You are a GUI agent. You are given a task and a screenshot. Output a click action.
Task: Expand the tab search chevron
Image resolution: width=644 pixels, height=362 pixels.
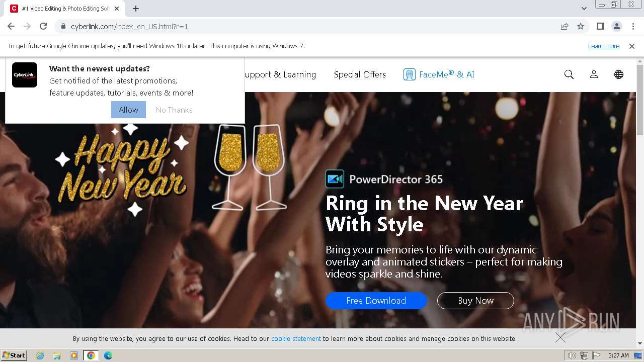click(x=584, y=9)
